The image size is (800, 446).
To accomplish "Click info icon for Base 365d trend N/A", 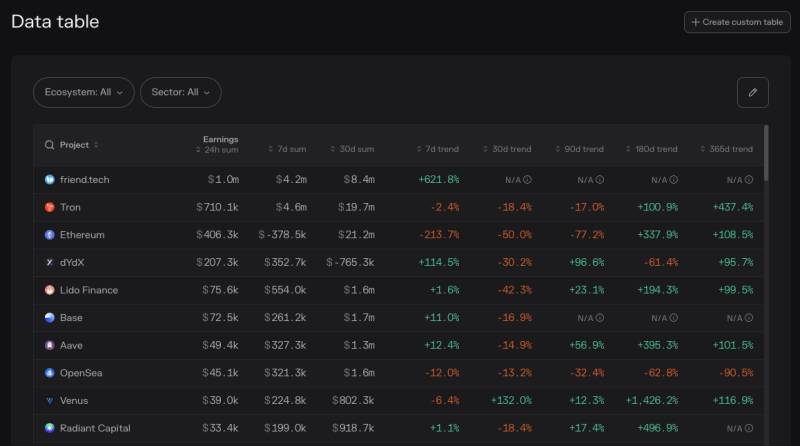I will click(x=748, y=317).
